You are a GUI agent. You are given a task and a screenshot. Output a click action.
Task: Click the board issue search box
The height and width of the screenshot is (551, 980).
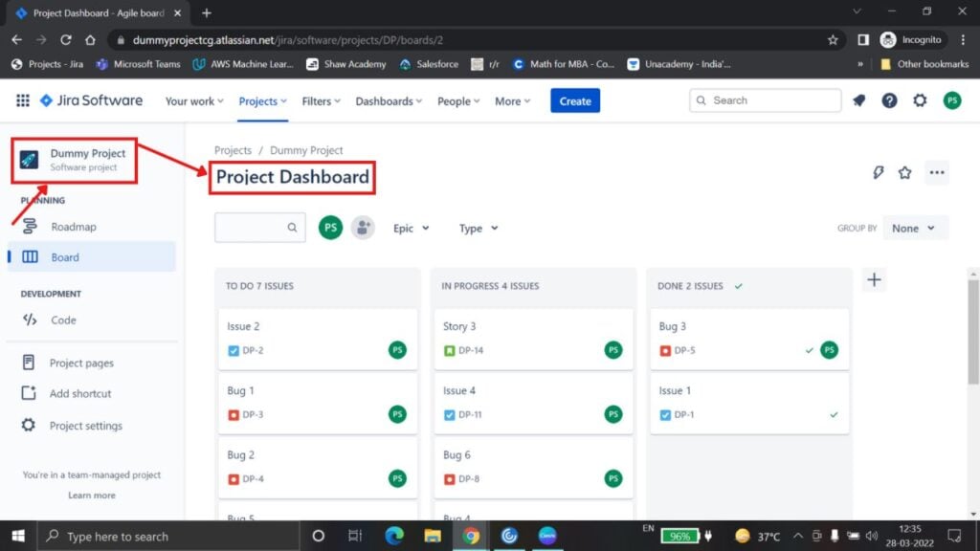point(260,228)
